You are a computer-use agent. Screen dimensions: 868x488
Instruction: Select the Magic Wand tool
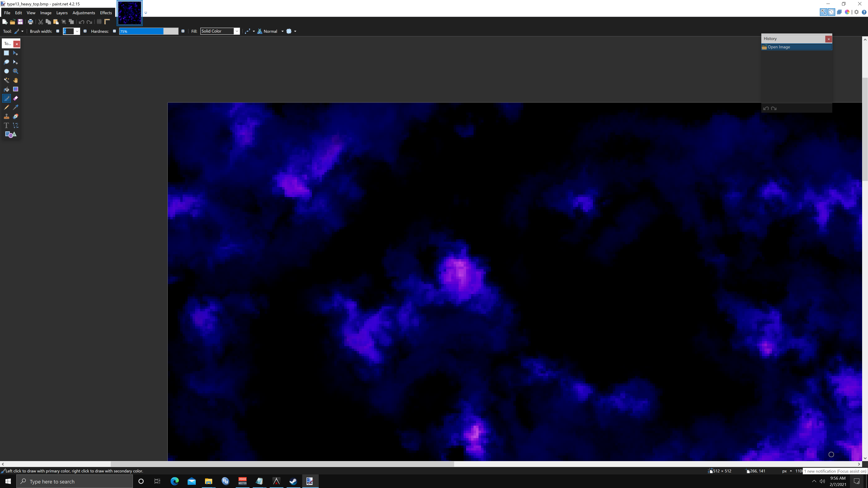click(6, 80)
